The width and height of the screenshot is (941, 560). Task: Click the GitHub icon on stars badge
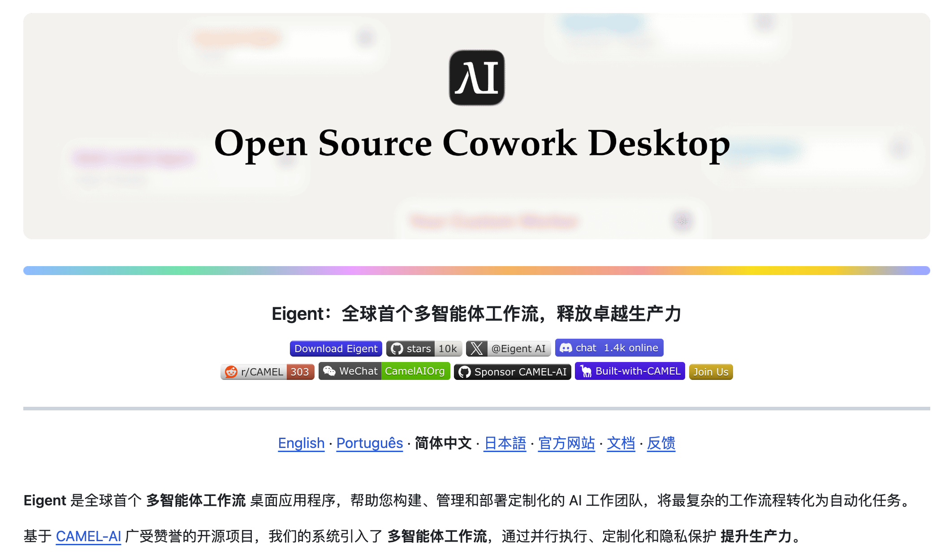point(397,349)
